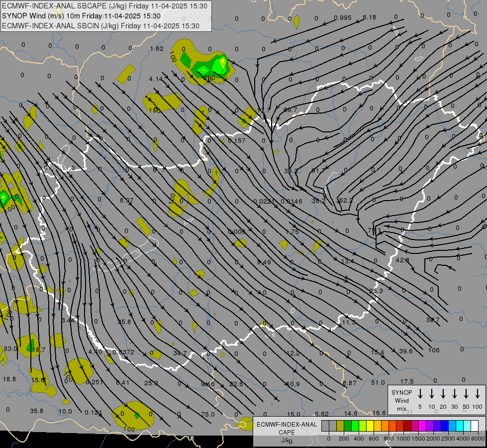Image resolution: width=487 pixels, height=448 pixels.
Task: Click the map value 0.995
Action: point(343,18)
